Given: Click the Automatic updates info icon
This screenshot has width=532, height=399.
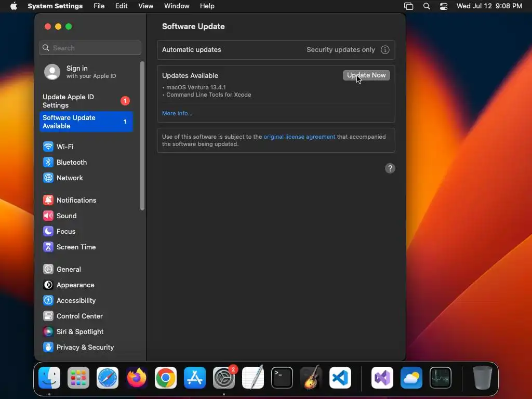Looking at the screenshot, I should click(x=385, y=49).
